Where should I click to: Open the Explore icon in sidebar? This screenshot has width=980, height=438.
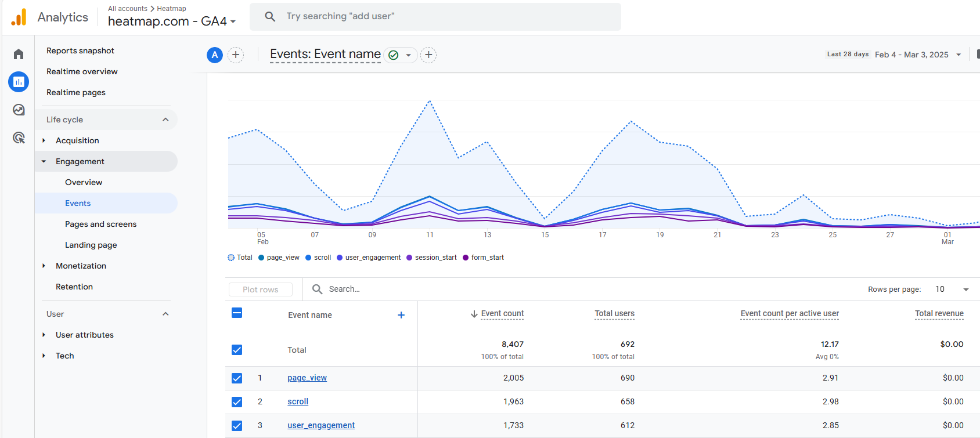coord(19,110)
